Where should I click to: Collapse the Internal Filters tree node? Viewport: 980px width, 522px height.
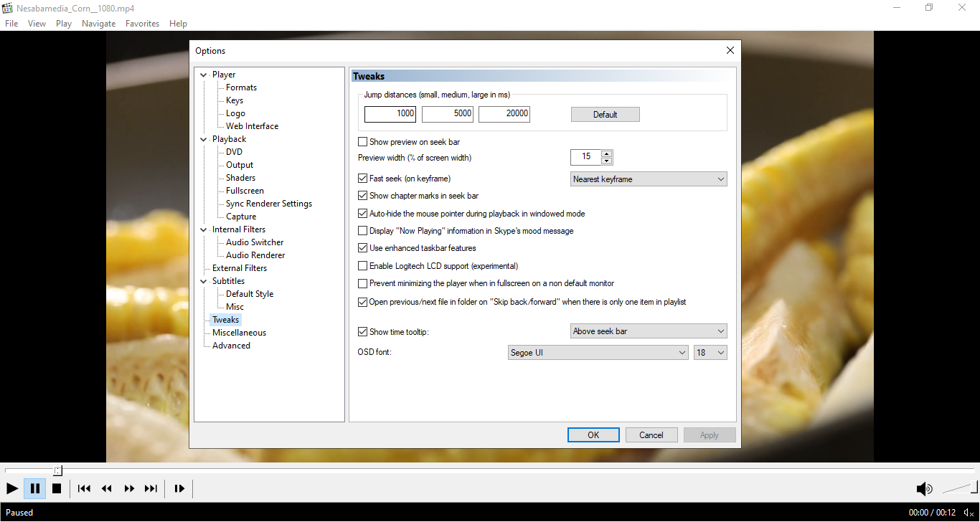204,229
